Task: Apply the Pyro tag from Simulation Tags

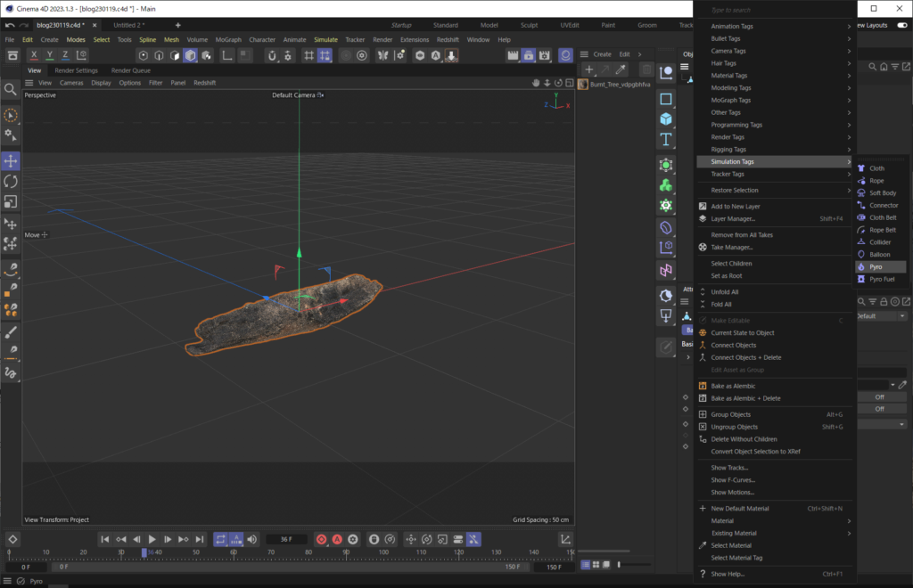Action: (878, 265)
